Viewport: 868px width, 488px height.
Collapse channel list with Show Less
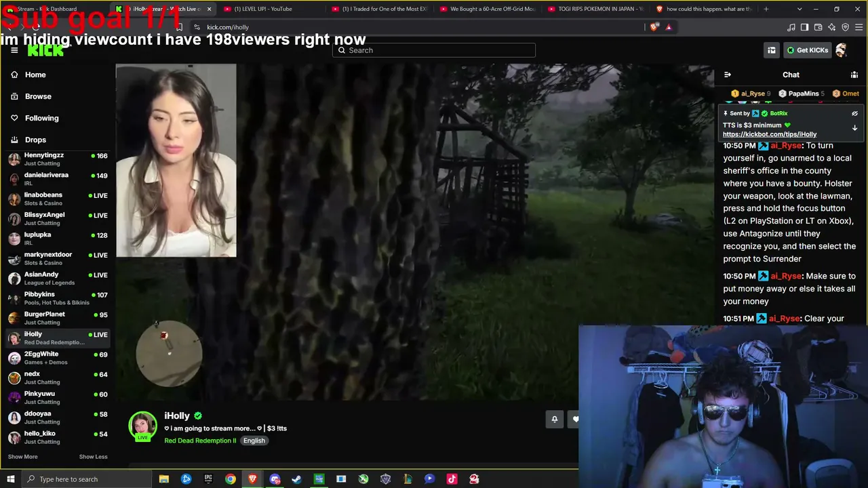[x=93, y=457]
